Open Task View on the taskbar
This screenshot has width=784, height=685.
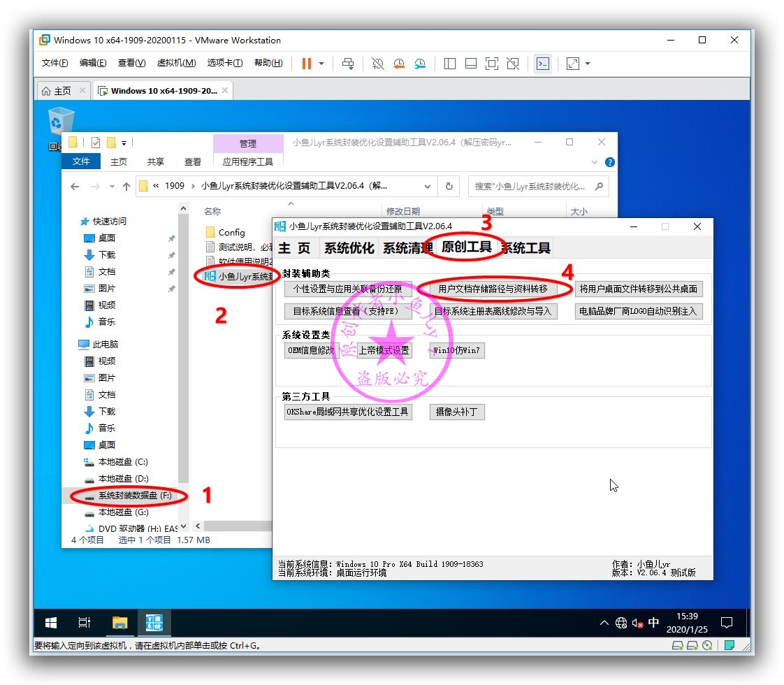click(85, 623)
